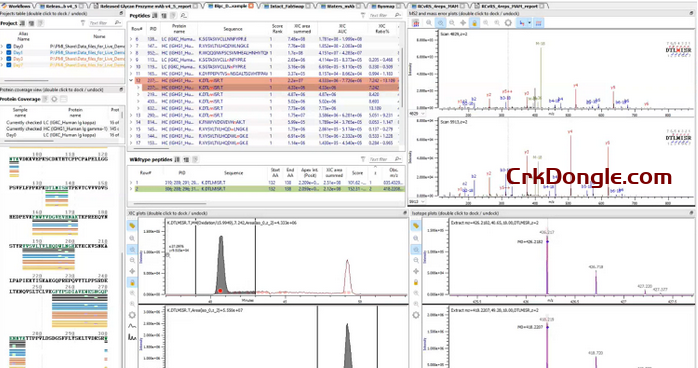Click the filter funnel icon in the Project panel

pos(82,23)
